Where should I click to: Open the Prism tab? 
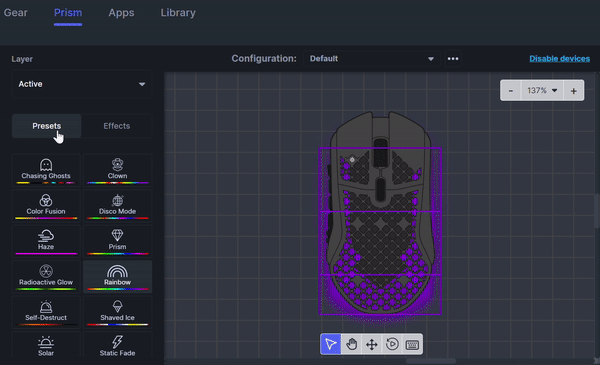click(68, 13)
